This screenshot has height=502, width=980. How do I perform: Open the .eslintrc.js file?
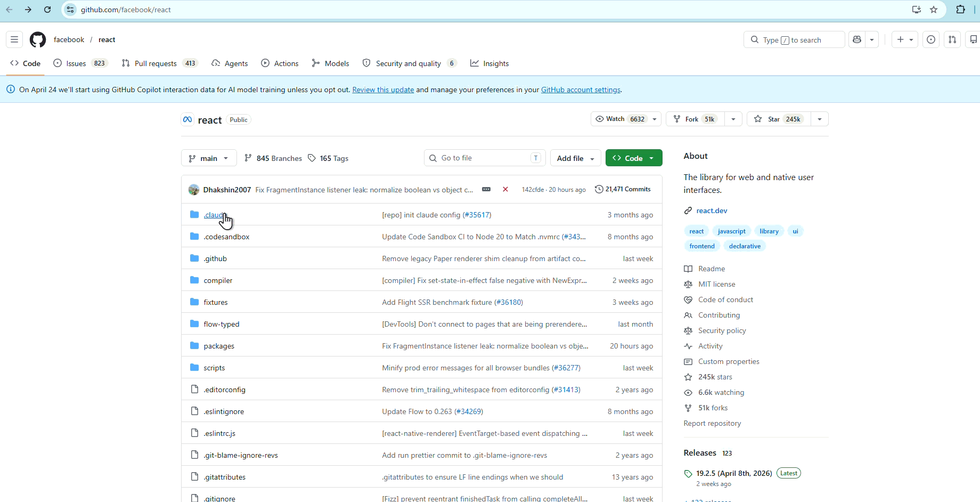click(x=219, y=433)
